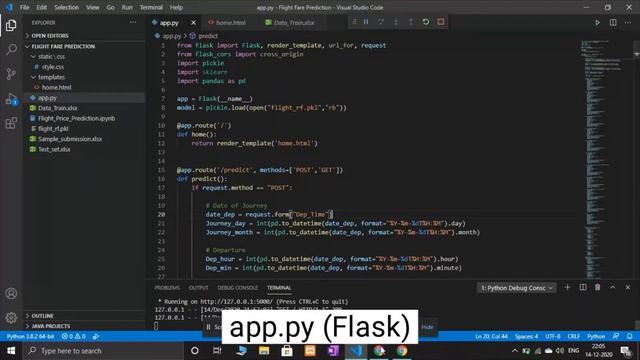Switch to Debug Console panel tab
This screenshot has height=360, width=640.
(x=238, y=288)
